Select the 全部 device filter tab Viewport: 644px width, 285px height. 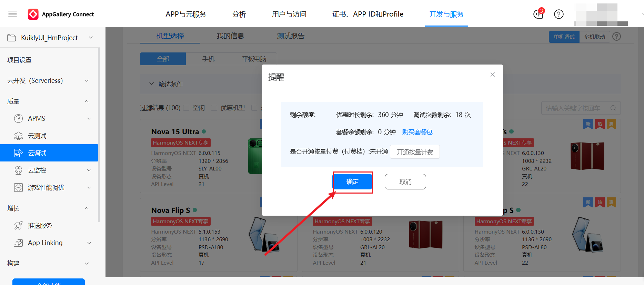[163, 59]
